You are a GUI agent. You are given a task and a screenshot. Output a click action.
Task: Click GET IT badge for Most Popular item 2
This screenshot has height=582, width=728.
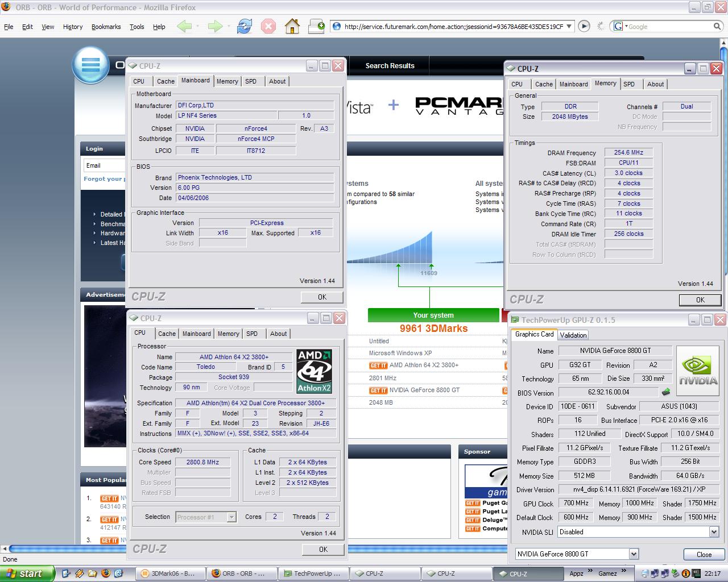(110, 519)
